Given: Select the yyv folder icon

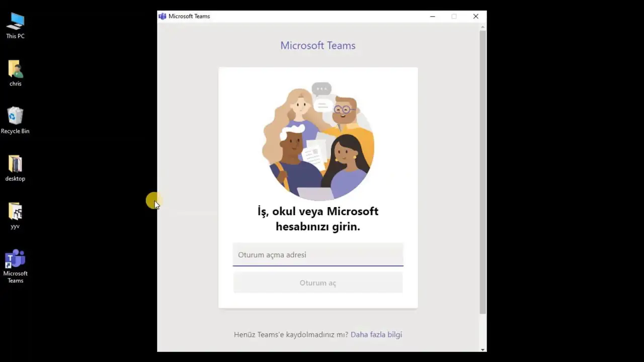Looking at the screenshot, I should coord(15,216).
